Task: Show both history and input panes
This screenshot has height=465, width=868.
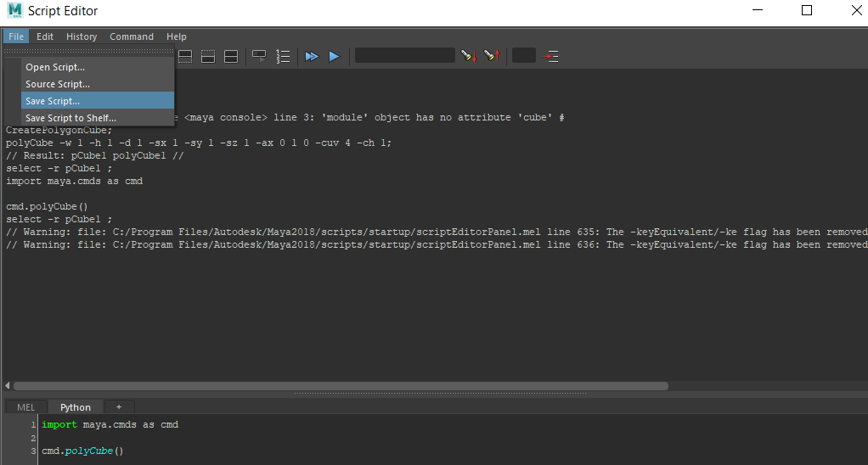Action: click(x=231, y=56)
